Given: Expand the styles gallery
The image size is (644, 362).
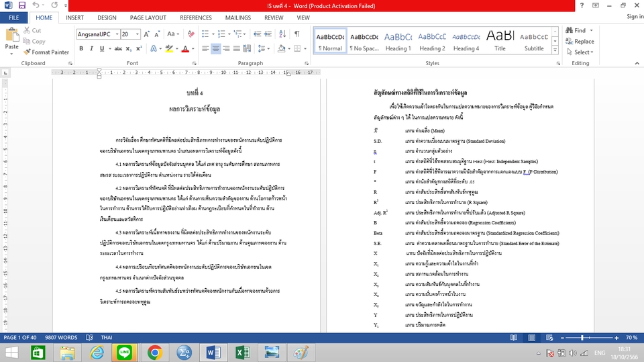Looking at the screenshot, I should coord(555,50).
